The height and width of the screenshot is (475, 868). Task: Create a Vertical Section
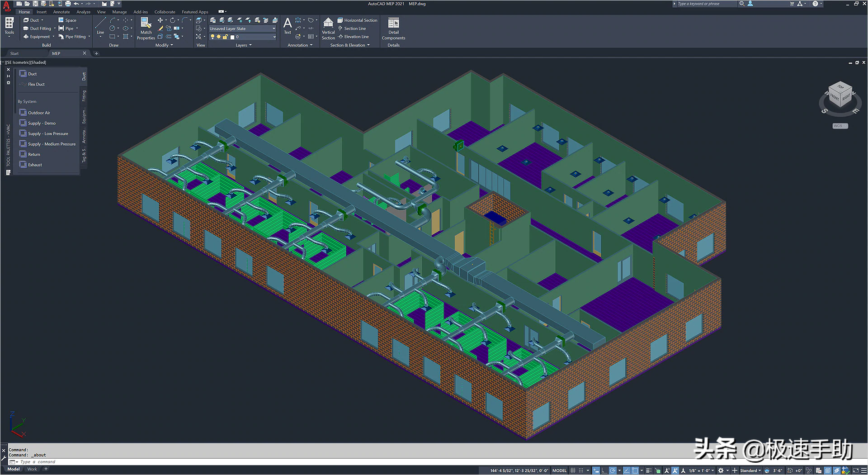click(x=328, y=29)
